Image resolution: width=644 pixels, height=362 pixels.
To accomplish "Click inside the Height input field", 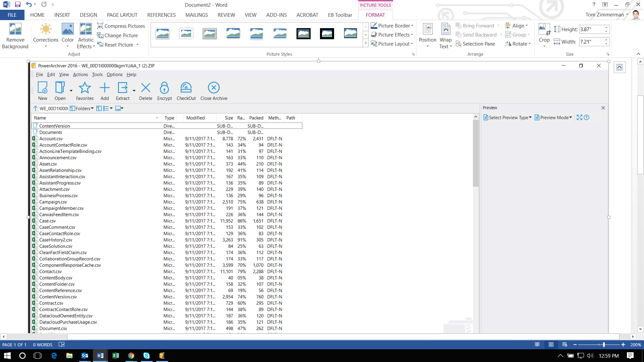I will click(x=591, y=29).
